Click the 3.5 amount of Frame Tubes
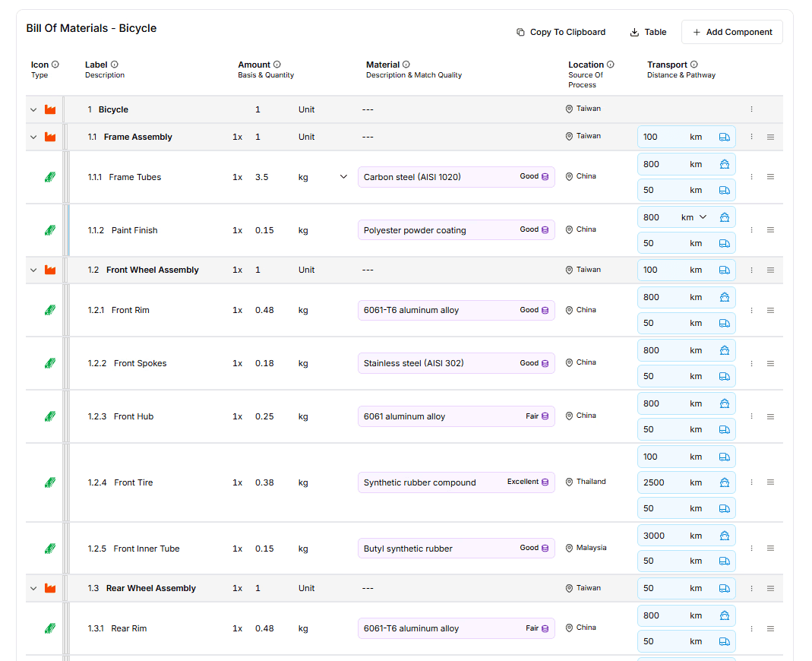The width and height of the screenshot is (812, 661). pos(261,177)
